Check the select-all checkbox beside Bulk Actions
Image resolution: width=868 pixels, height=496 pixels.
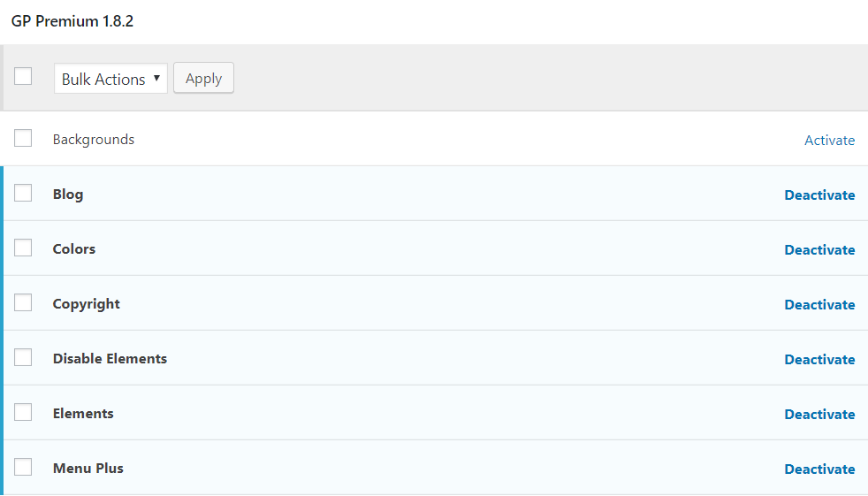point(23,76)
